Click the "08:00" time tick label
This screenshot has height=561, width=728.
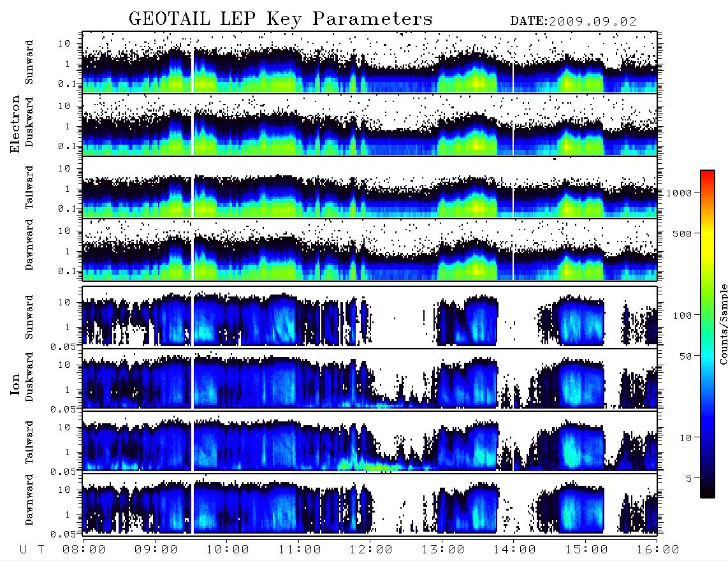[x=84, y=550]
